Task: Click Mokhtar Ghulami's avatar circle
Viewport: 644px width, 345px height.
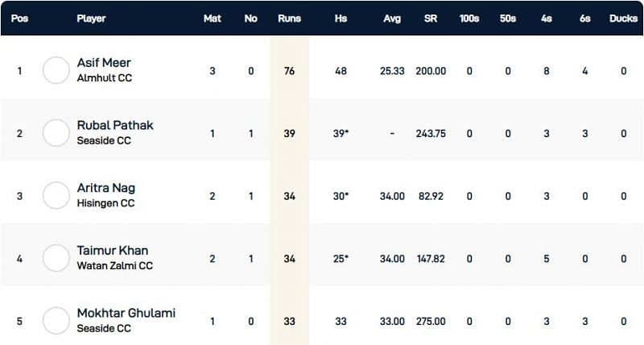Action: 56,321
